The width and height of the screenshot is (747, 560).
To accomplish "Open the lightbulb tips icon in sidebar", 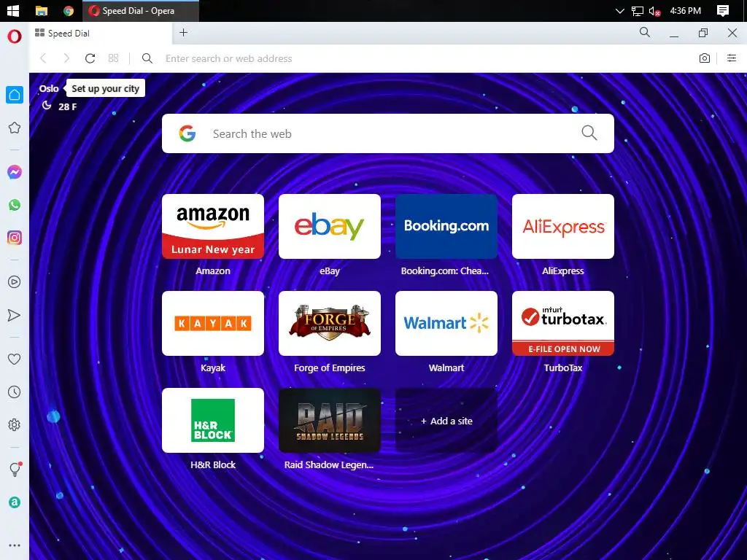I will 15,469.
